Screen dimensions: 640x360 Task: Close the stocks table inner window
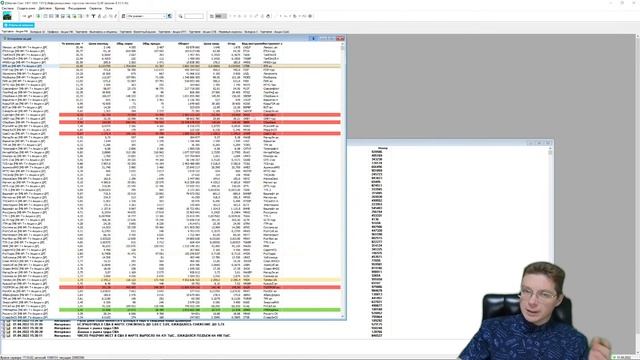[340, 38]
